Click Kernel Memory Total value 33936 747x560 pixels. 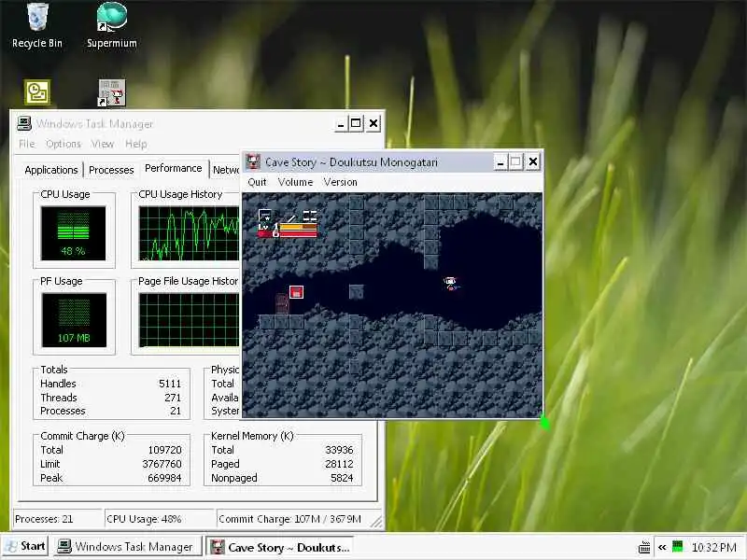pos(339,450)
